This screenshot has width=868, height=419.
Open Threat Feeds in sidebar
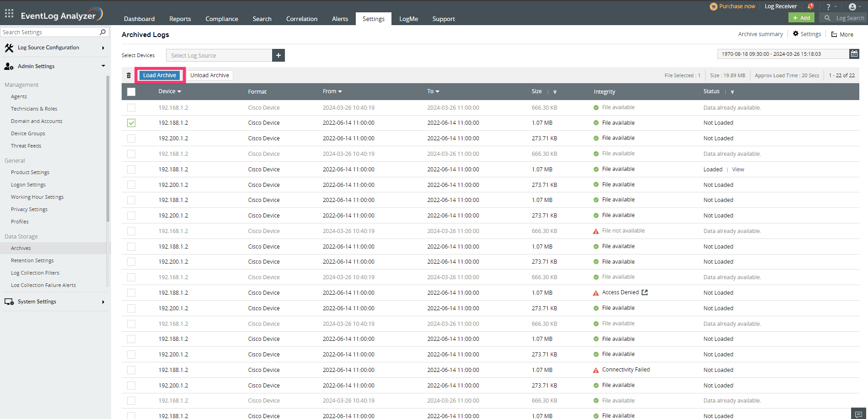pyautogui.click(x=26, y=146)
